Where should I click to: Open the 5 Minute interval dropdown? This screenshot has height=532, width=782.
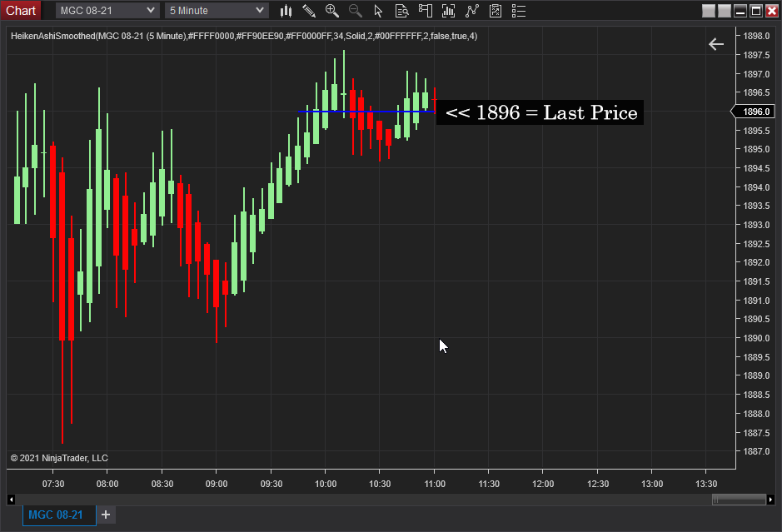point(216,10)
